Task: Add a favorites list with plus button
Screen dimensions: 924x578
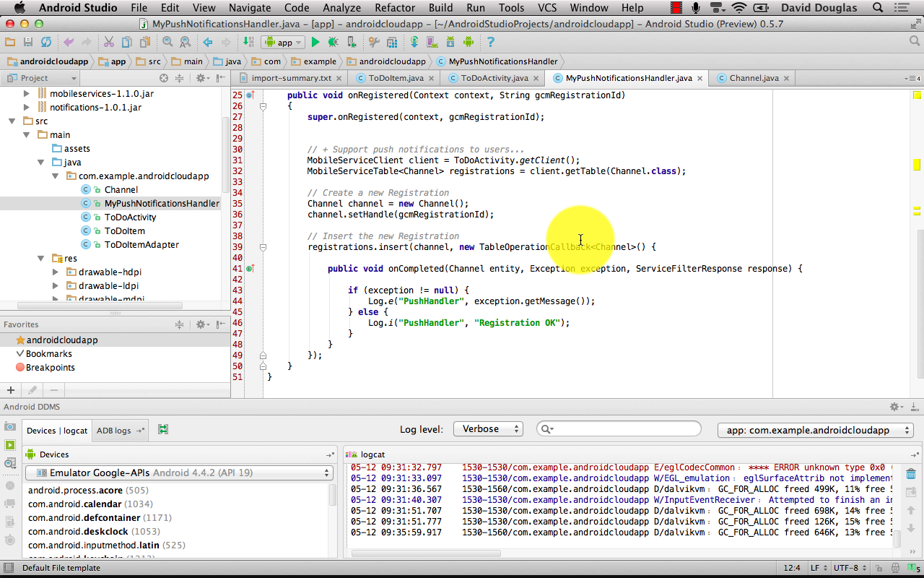Action: 10,390
